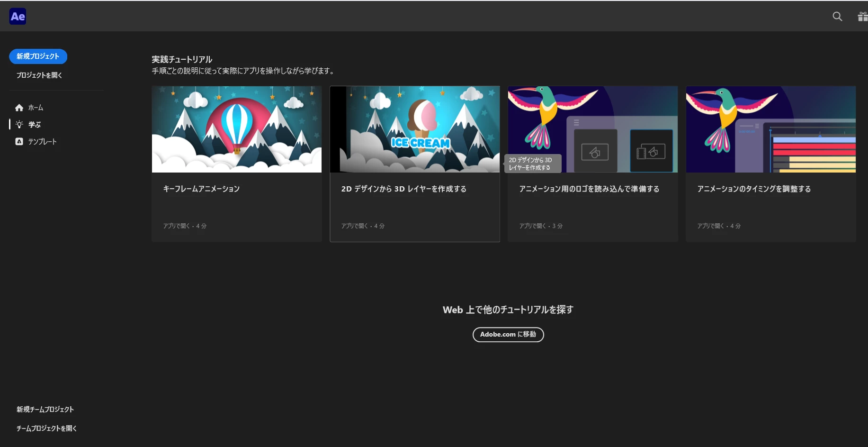Click チームプロジェクトを開く at the bottom left
868x447 pixels.
[46, 429]
